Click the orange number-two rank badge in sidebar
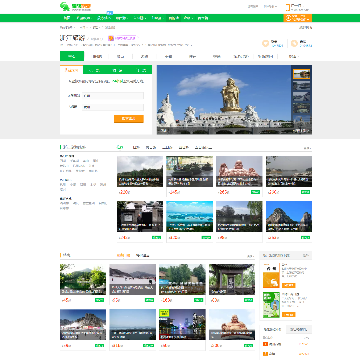The image size is (360, 360). coord(265,353)
